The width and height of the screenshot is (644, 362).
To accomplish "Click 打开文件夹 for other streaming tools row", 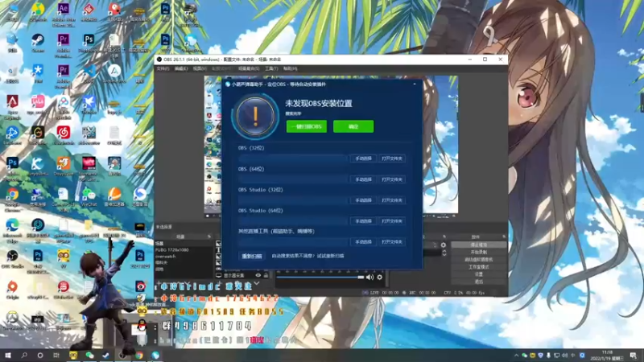I will 392,242.
